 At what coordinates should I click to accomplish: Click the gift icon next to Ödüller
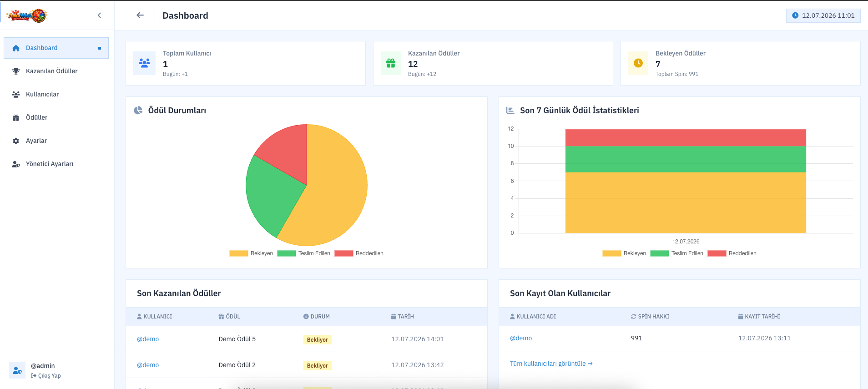[16, 118]
